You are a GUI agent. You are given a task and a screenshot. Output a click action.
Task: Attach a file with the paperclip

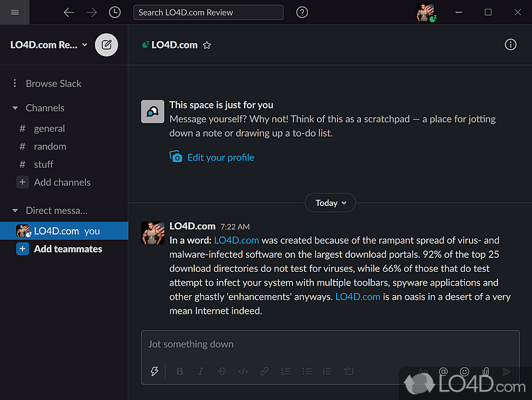pos(486,371)
